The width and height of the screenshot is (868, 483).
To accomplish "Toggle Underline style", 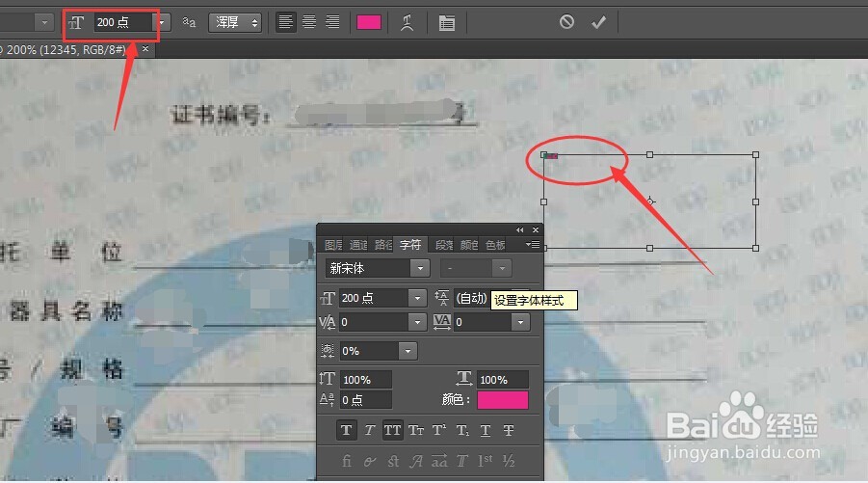I will (x=486, y=430).
